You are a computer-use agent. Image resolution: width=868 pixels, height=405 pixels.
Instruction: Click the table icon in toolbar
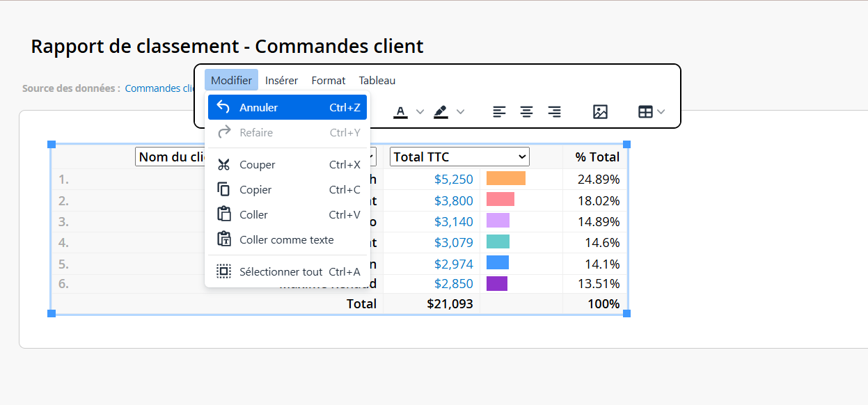click(645, 111)
